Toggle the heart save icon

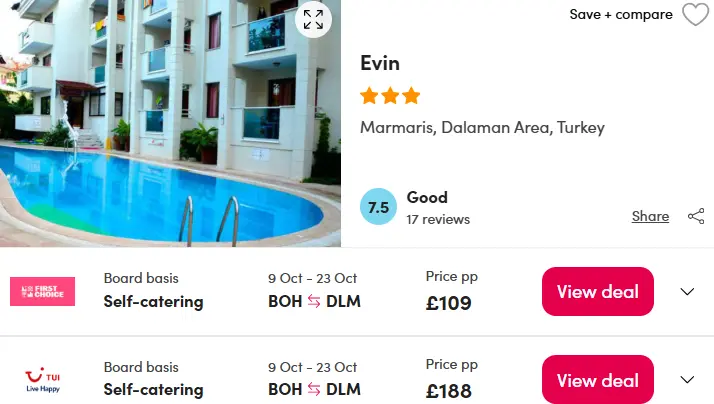pos(695,15)
